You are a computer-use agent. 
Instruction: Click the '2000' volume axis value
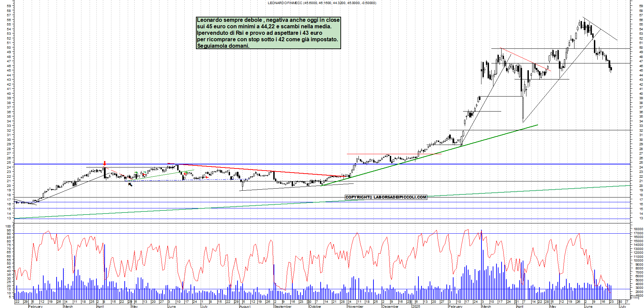639,292
